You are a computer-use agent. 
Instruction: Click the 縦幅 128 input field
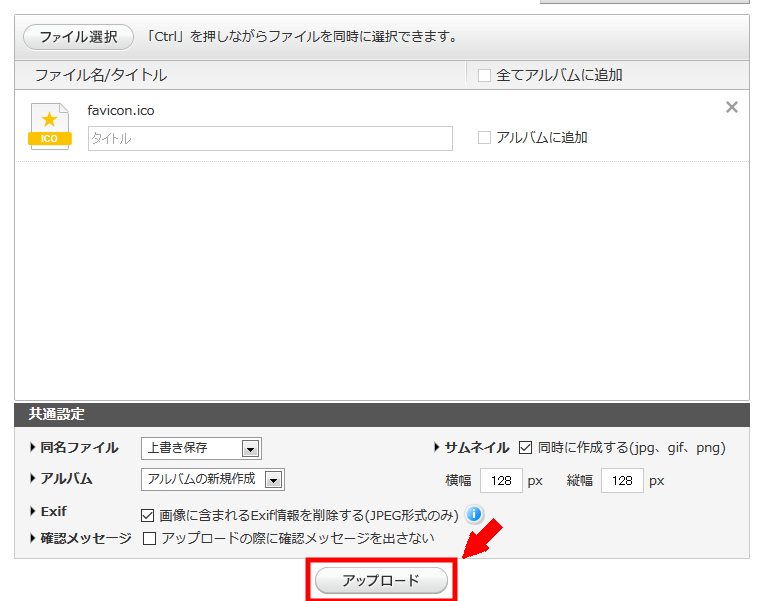coord(622,480)
